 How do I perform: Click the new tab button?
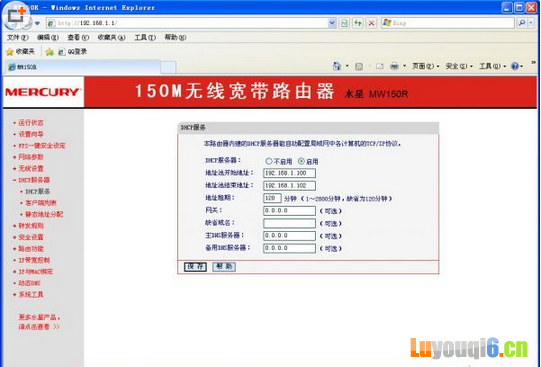tap(168, 67)
